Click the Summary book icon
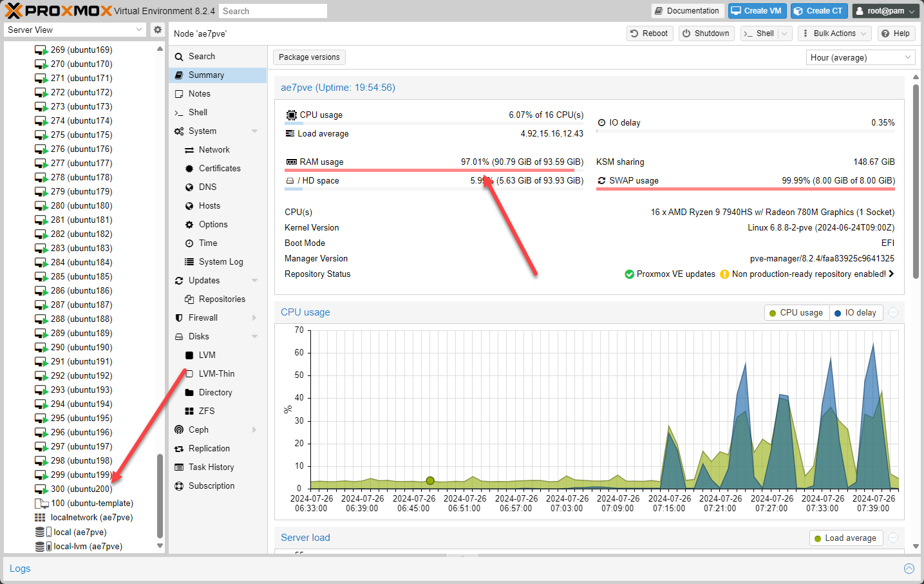924x584 pixels. coord(179,75)
